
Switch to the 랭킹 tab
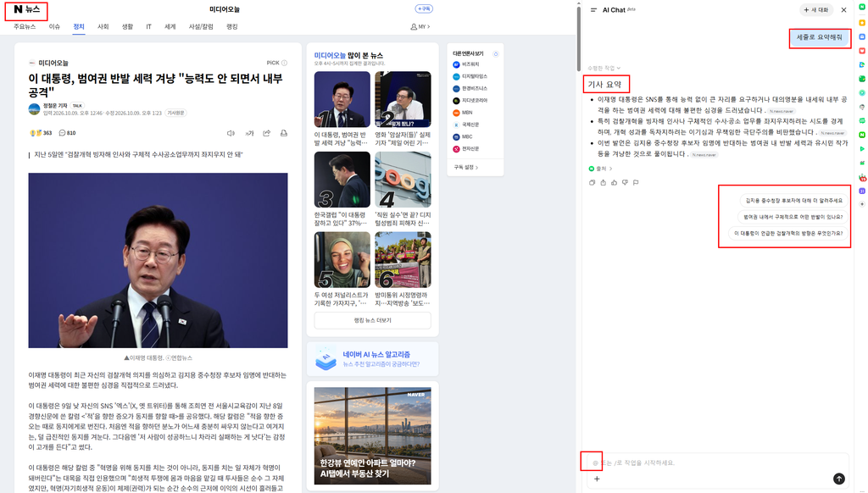click(232, 26)
